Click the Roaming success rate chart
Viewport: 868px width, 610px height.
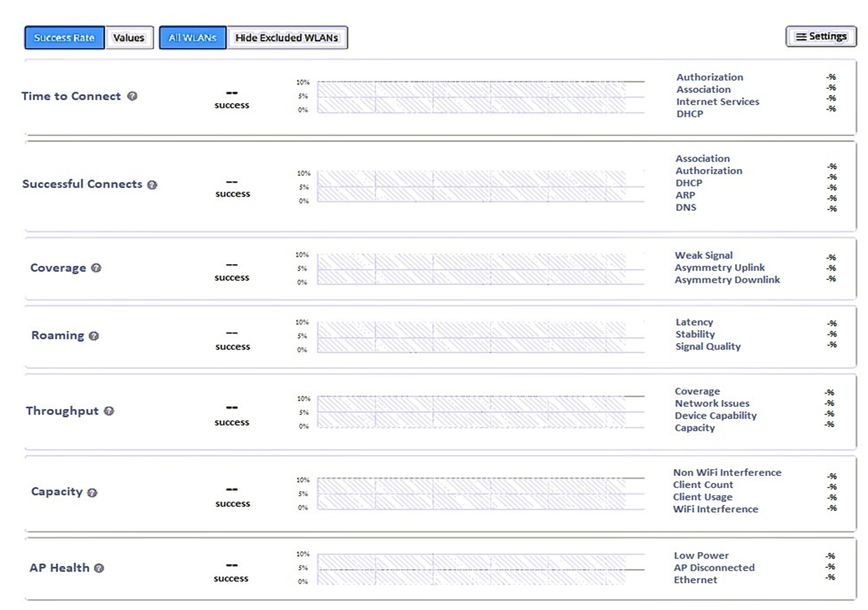[x=480, y=337]
